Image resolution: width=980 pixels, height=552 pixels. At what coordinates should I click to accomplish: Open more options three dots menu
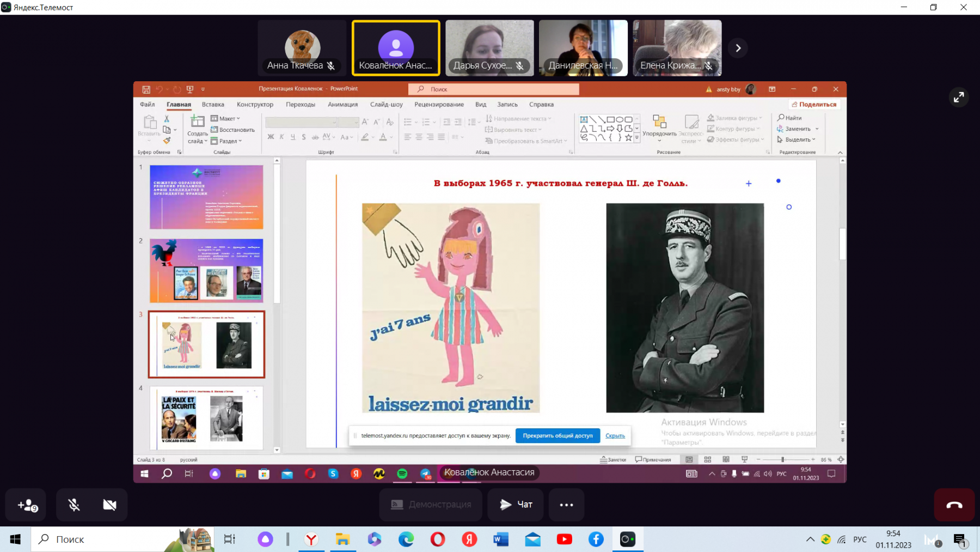[566, 505]
